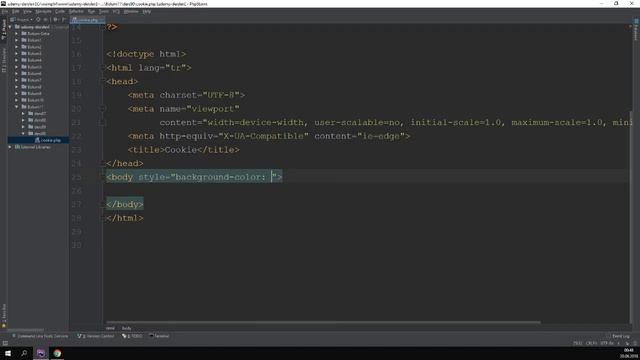This screenshot has height=360, width=640.
Task: Select the Bolum3 folder icon
Action: (x=24, y=53)
